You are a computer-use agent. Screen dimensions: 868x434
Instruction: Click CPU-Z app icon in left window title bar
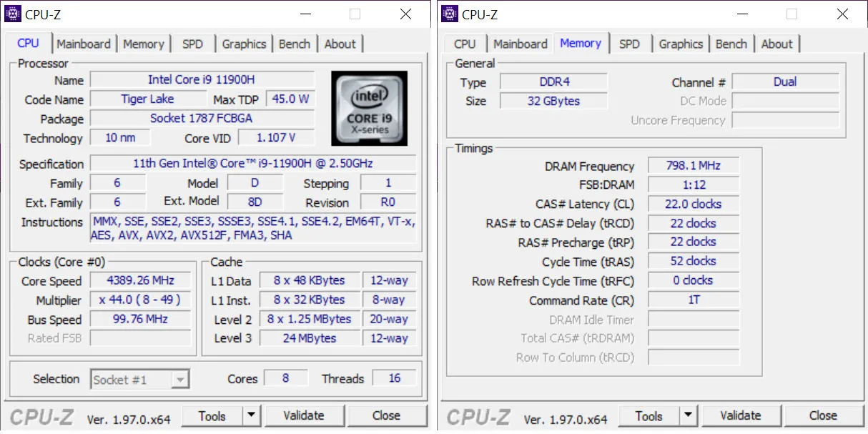[x=13, y=14]
